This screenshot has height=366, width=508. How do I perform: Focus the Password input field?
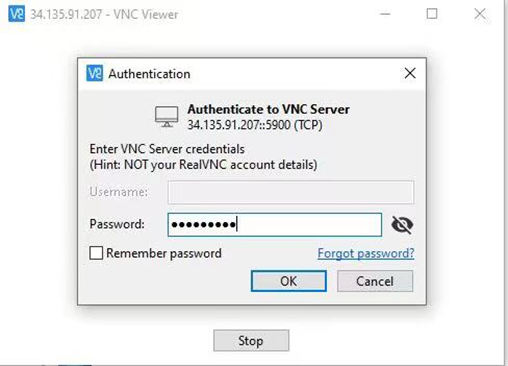pos(275,225)
